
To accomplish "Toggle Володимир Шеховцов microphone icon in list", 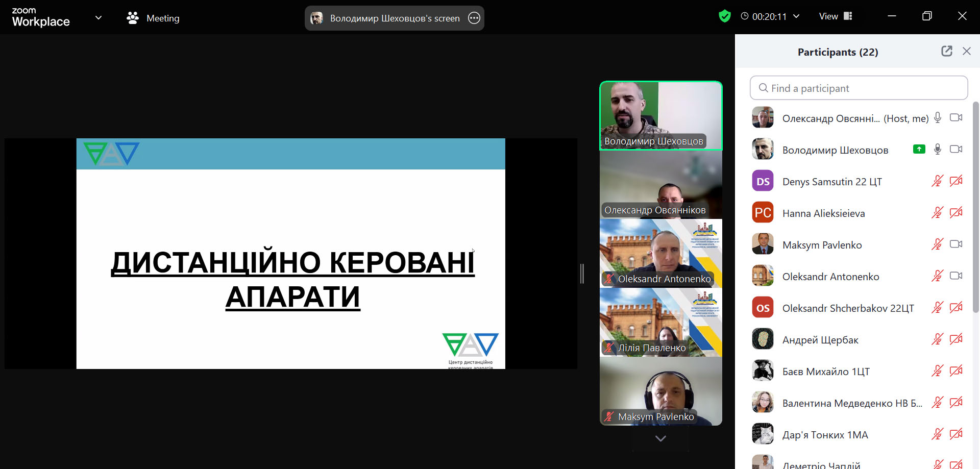I will point(938,149).
